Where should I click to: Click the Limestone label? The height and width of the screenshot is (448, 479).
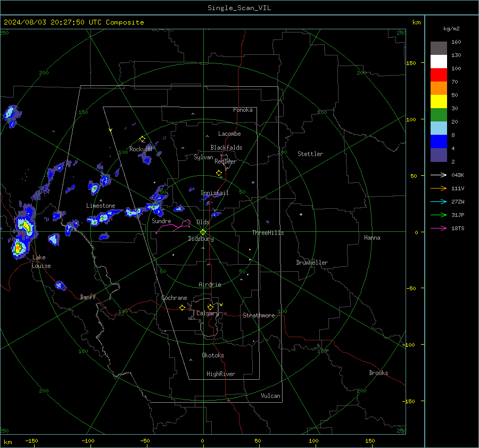click(x=101, y=206)
